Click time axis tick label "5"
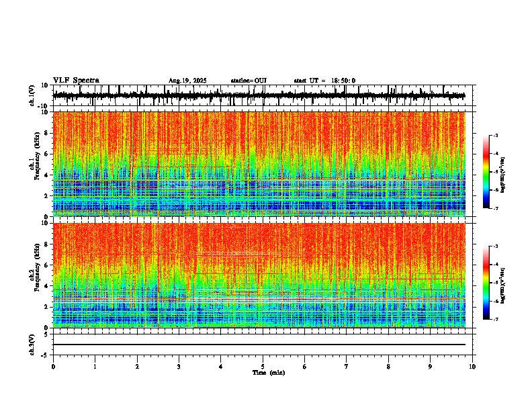532x411 pixels. click(x=263, y=367)
